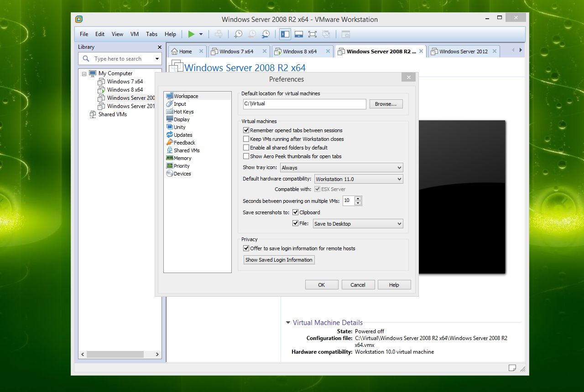Open the Tabs menu
The image size is (584, 392).
(x=152, y=34)
